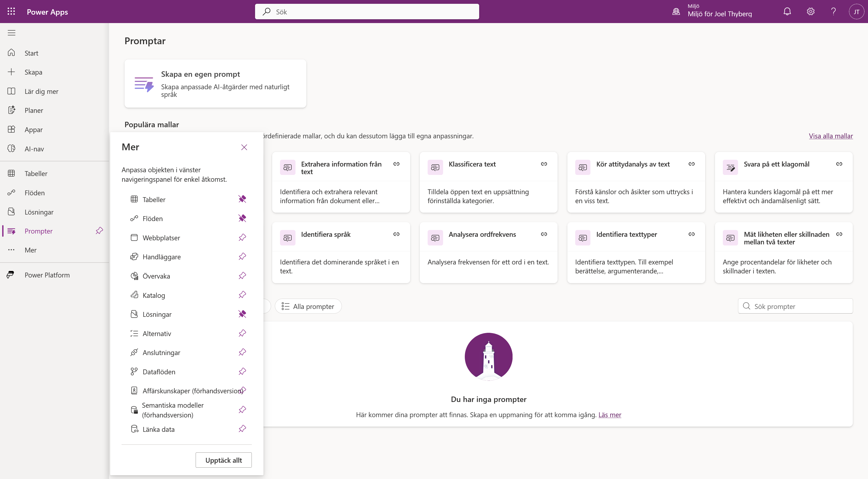Image resolution: width=868 pixels, height=479 pixels.
Task: Pin Länka data to the navigation
Action: pos(242,429)
